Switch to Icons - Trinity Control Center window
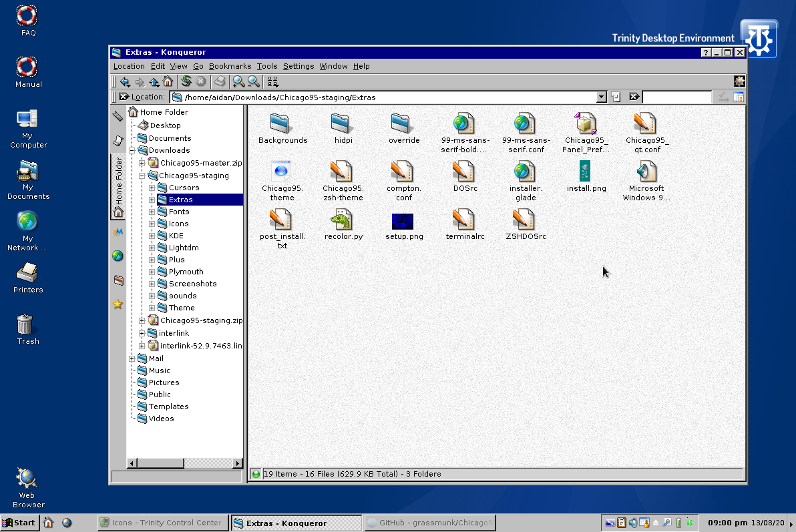 (162, 523)
